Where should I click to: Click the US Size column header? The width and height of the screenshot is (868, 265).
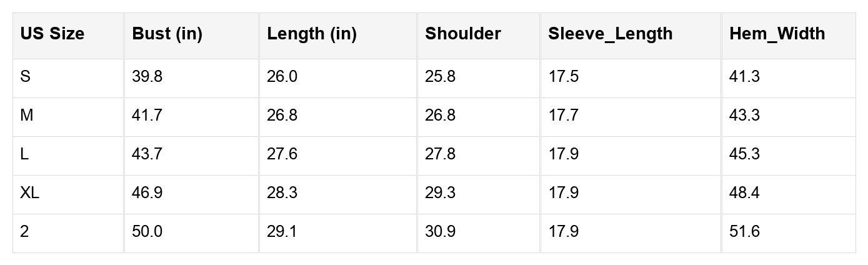point(52,34)
